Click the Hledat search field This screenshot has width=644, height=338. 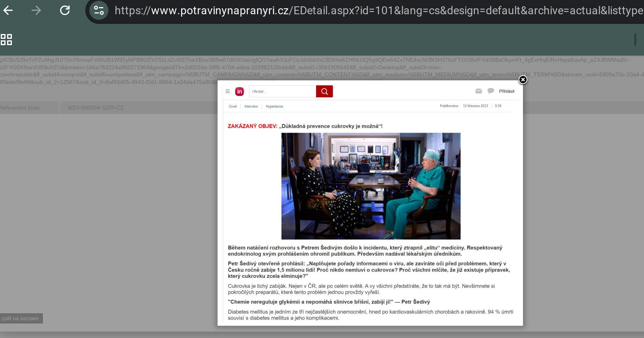[282, 91]
